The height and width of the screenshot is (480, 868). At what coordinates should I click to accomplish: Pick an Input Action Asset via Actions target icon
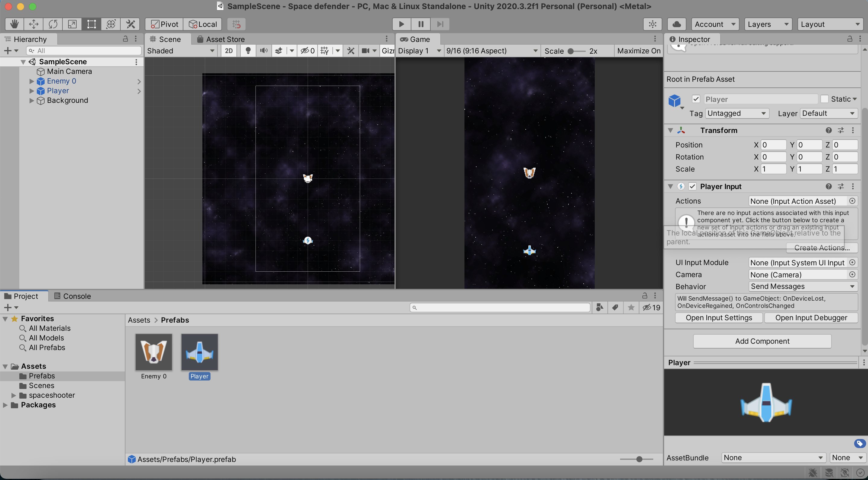click(852, 201)
